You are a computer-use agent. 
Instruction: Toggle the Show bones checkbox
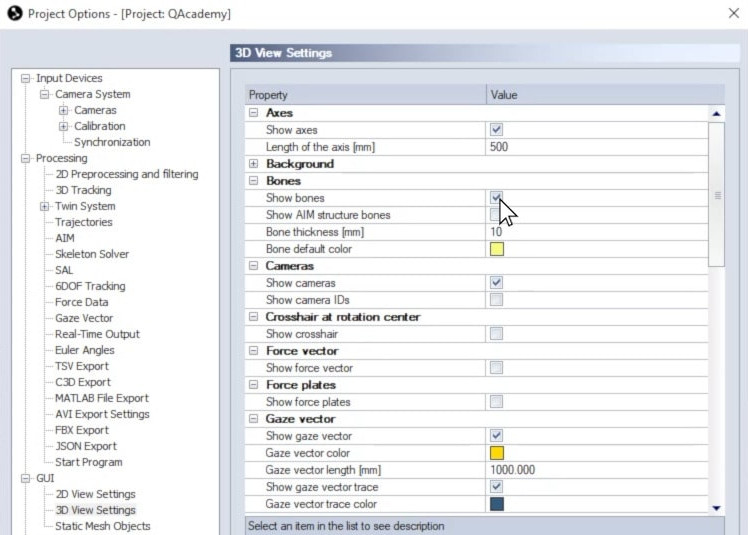pos(496,198)
